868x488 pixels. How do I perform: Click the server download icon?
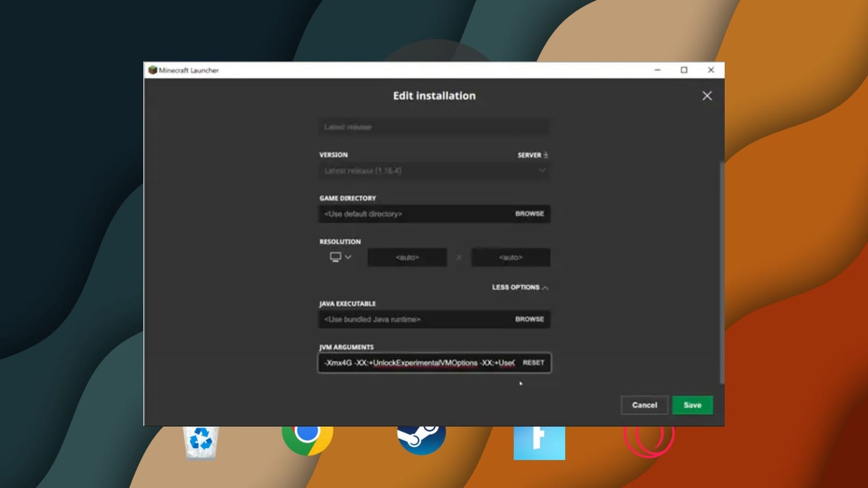[545, 155]
